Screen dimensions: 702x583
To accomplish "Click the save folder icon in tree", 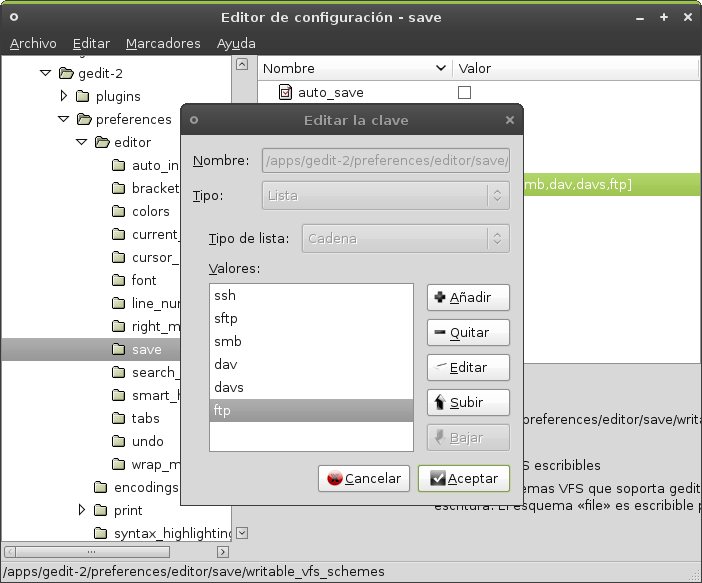I will click(118, 349).
